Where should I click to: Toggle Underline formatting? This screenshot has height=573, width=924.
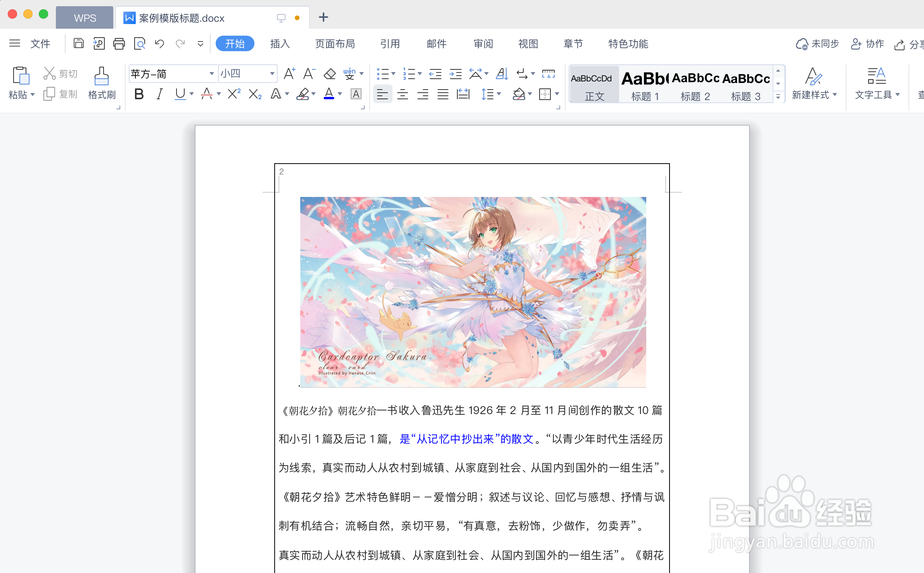180,94
